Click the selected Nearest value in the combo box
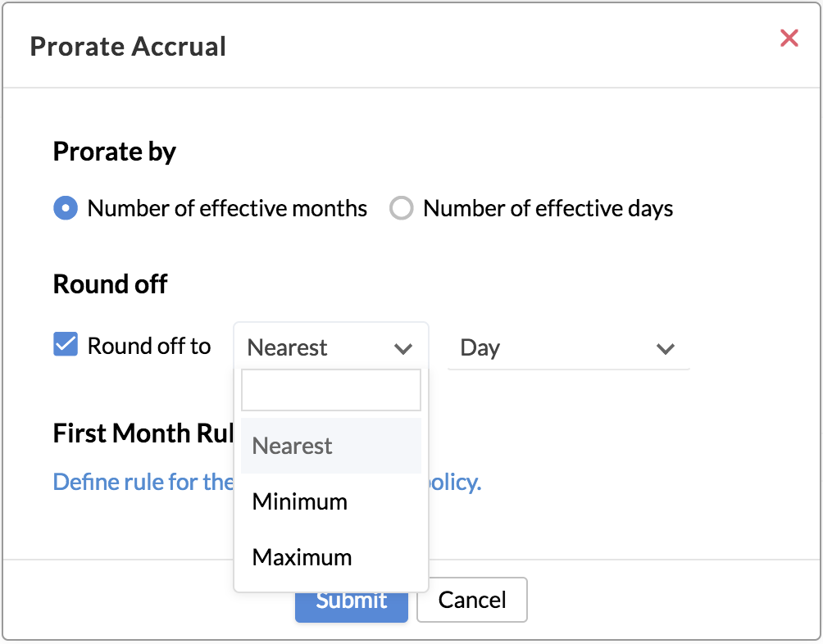This screenshot has width=823, height=644. pyautogui.click(x=288, y=348)
